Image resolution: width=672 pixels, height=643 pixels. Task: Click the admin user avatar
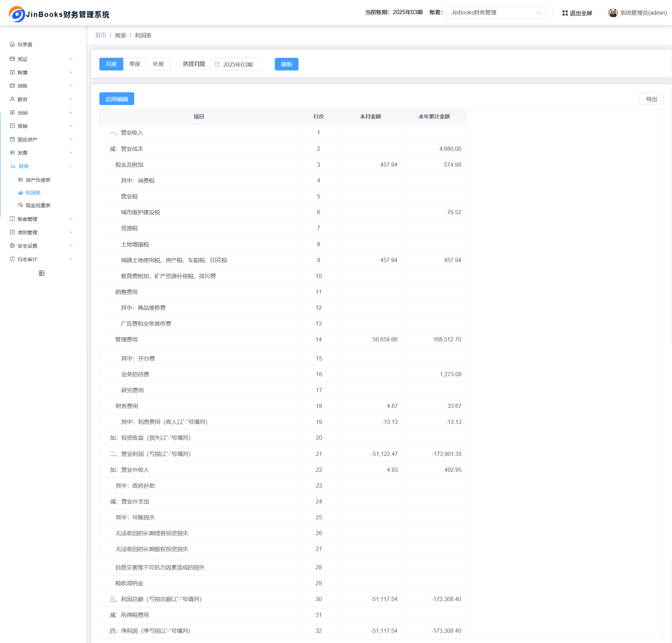(x=613, y=13)
